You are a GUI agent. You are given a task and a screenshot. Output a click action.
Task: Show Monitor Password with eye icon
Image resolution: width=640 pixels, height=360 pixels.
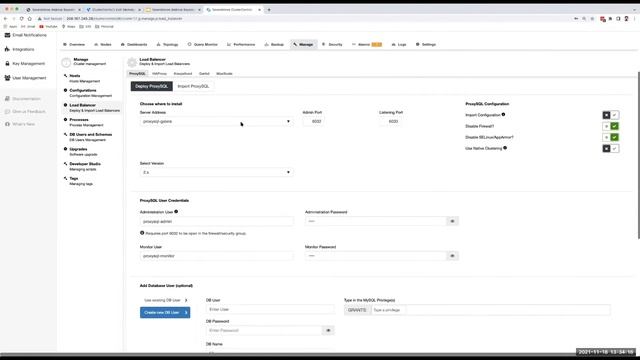(452, 256)
